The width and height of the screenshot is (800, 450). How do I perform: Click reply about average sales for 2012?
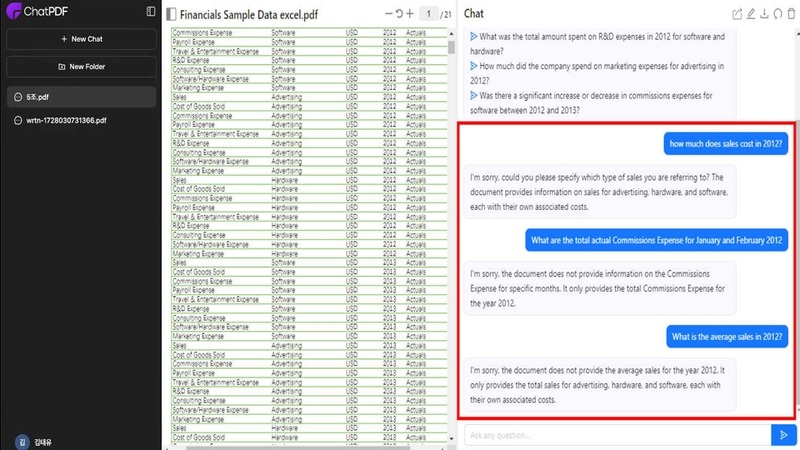click(600, 385)
